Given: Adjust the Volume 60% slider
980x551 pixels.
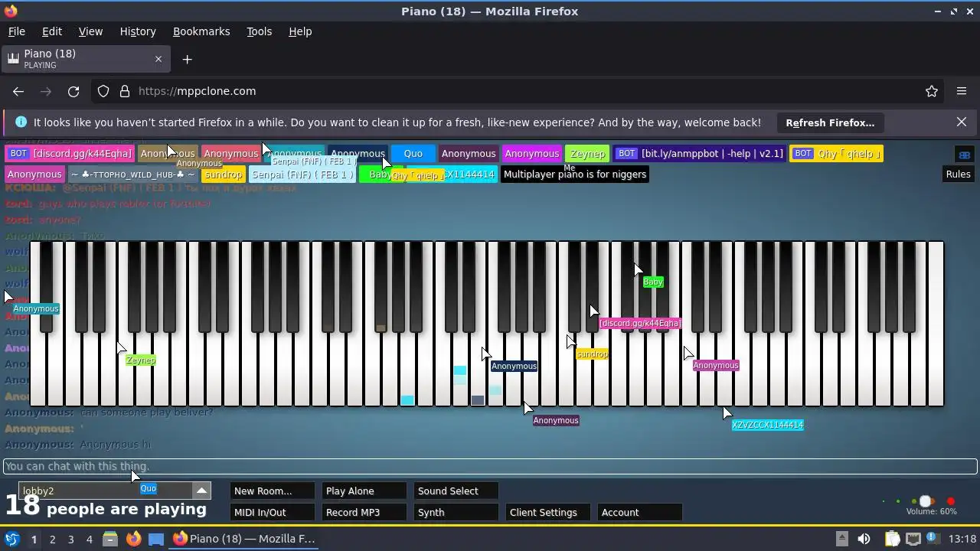Looking at the screenshot, I should [926, 502].
